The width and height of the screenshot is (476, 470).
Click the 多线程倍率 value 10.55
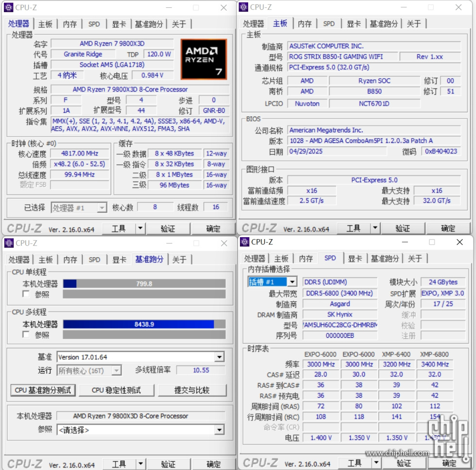point(201,370)
